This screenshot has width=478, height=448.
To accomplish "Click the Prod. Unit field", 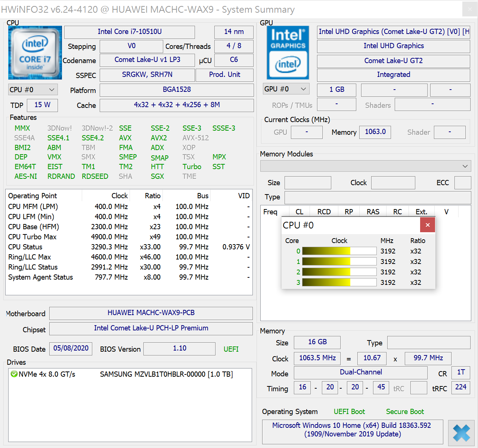I will click(224, 75).
